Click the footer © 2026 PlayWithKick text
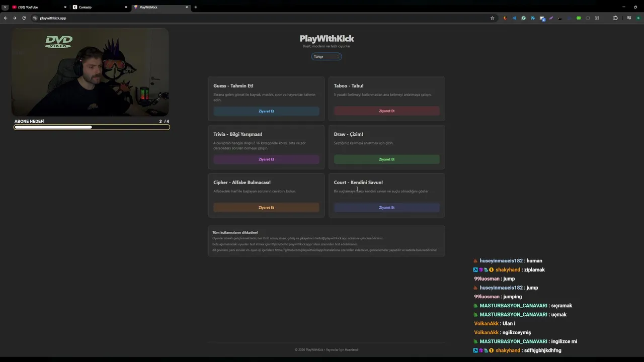The width and height of the screenshot is (644, 362). 327,350
